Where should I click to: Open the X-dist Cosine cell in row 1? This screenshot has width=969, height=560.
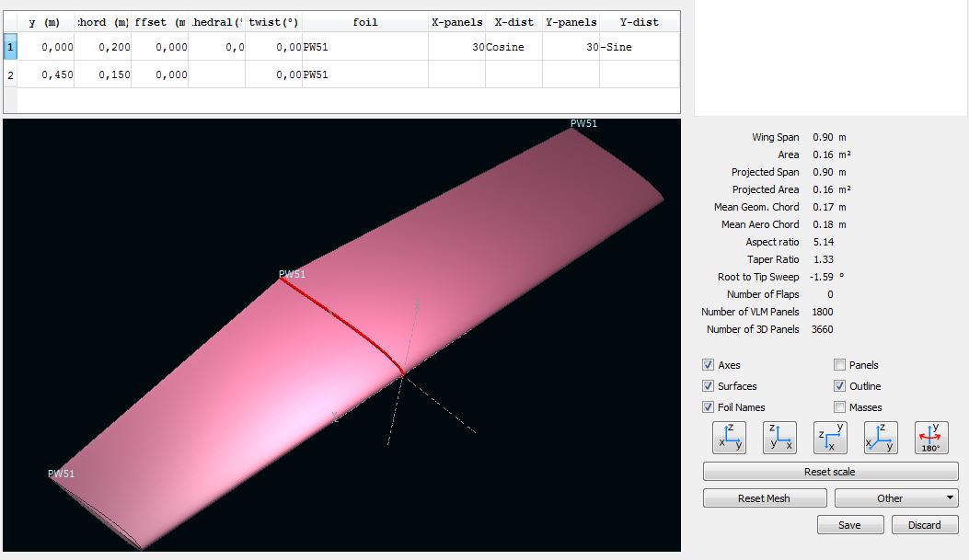click(x=513, y=47)
